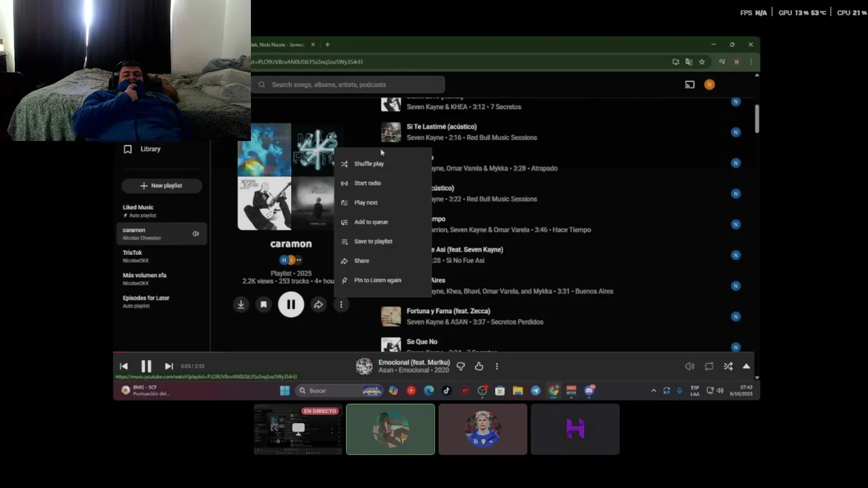The height and width of the screenshot is (488, 868).
Task: Open Library in the sidebar
Action: click(151, 149)
